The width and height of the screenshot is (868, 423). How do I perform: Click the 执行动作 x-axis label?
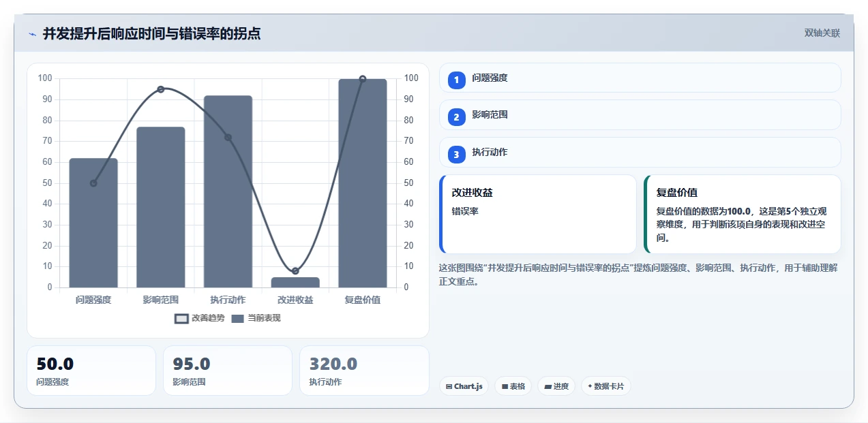(228, 300)
